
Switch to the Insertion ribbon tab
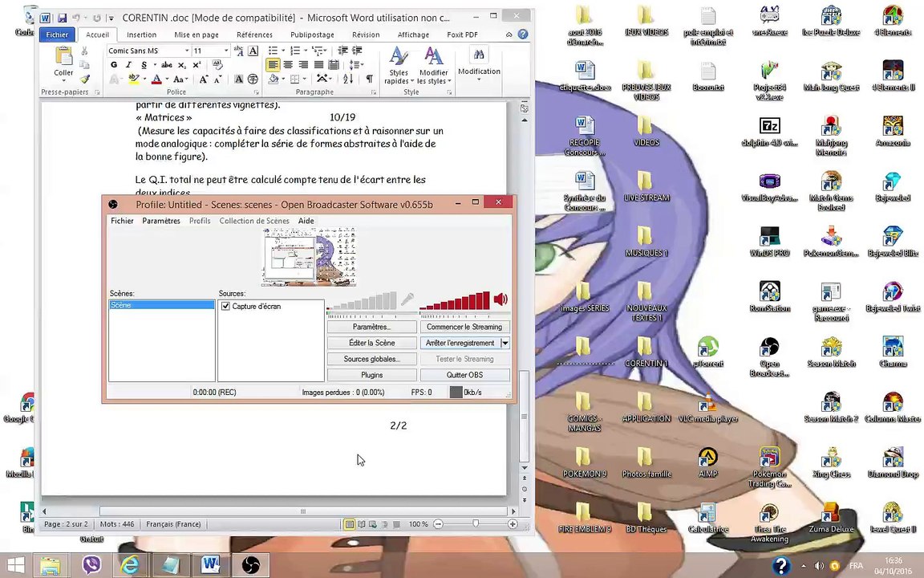click(141, 35)
